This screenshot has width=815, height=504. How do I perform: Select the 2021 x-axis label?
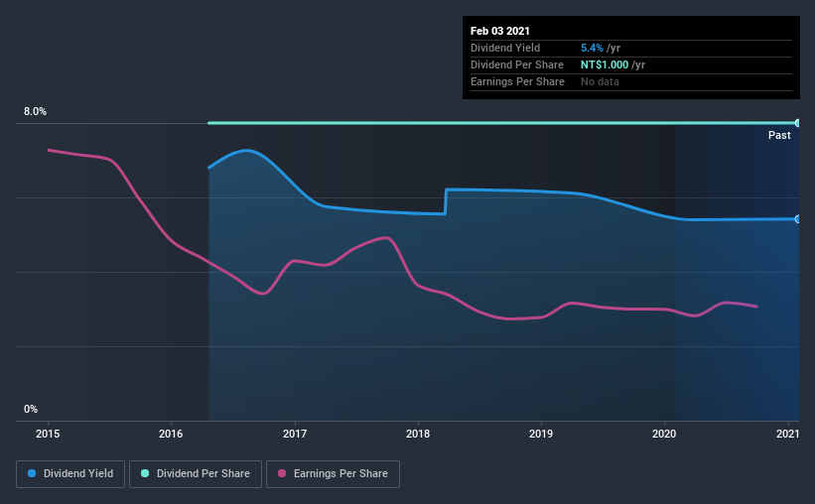(x=787, y=434)
